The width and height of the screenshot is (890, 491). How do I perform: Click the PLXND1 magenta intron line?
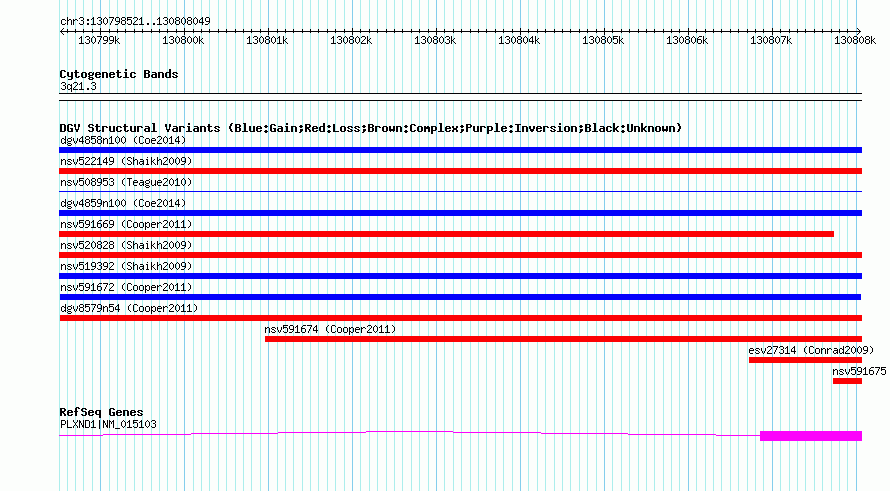coord(409,434)
